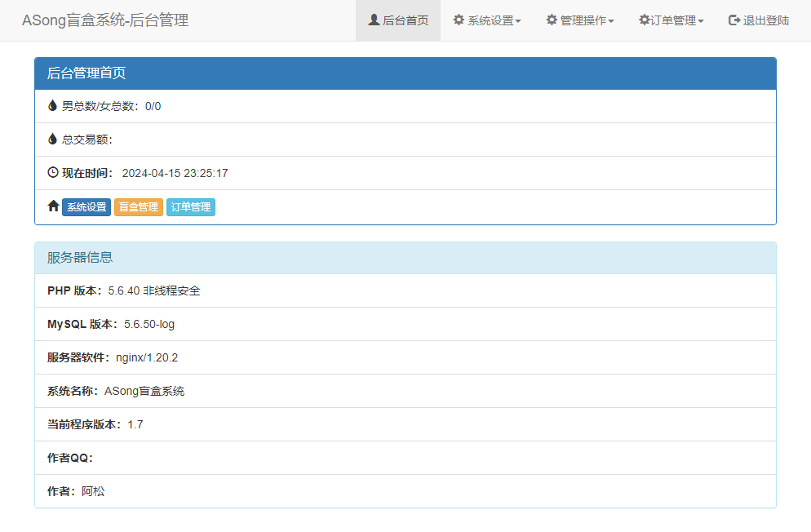Expand the 系统设置 dropdown caret in navbar
Viewport: 811px width, 532px height.
pos(518,21)
